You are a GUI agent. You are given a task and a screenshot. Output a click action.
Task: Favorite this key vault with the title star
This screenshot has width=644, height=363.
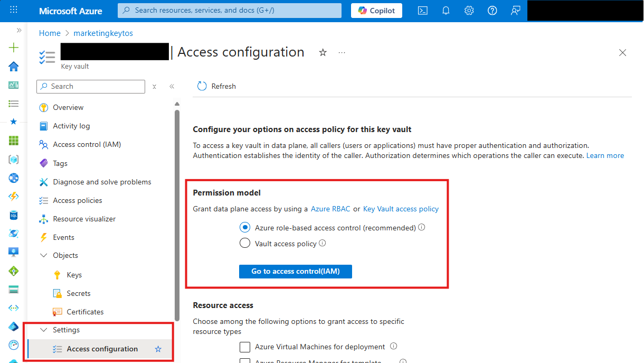(x=323, y=52)
